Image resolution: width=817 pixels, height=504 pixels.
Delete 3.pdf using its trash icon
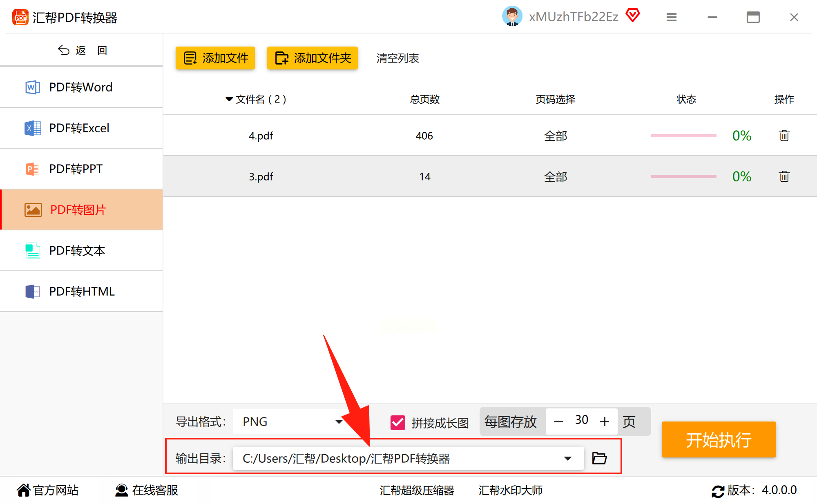[x=784, y=176]
